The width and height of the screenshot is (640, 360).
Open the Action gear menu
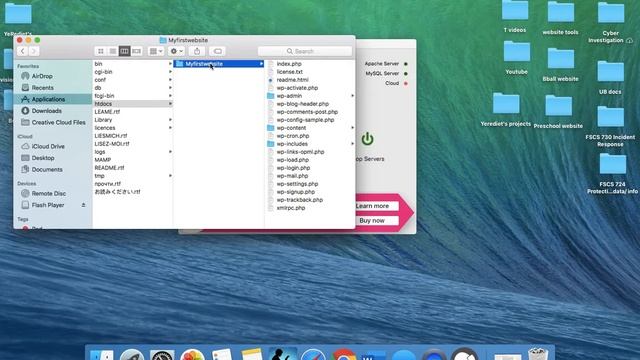click(x=177, y=51)
